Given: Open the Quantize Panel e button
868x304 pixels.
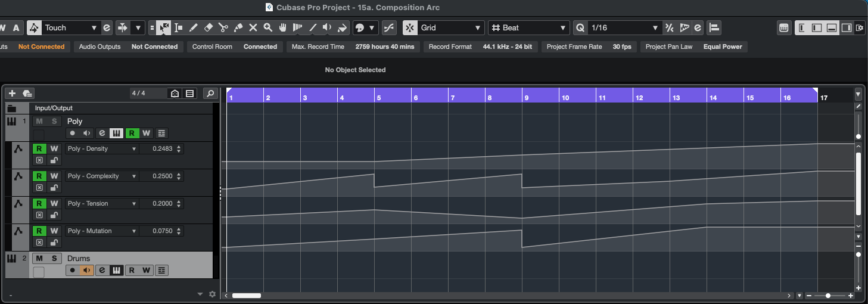Looking at the screenshot, I should (698, 27).
